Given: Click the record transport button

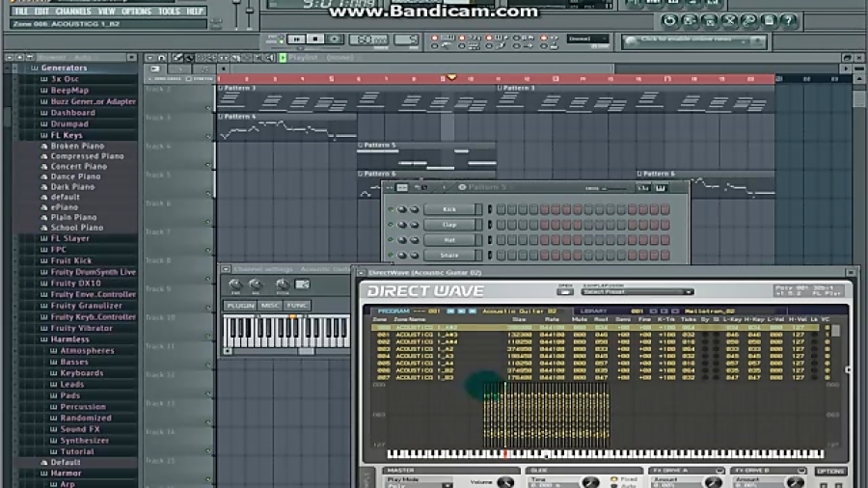Looking at the screenshot, I should tap(334, 40).
